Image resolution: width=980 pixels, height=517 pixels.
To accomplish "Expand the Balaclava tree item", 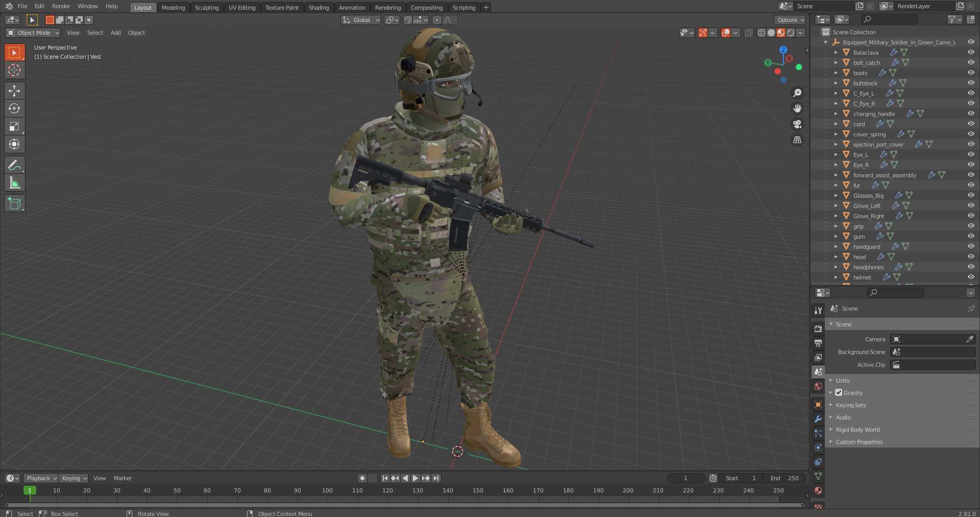I will coord(836,53).
